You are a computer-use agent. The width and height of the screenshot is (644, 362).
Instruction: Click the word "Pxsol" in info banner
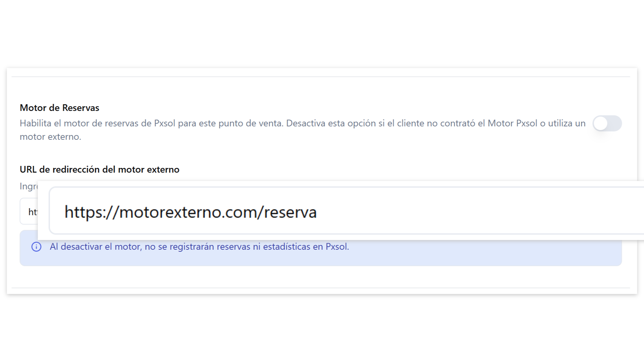pos(336,247)
